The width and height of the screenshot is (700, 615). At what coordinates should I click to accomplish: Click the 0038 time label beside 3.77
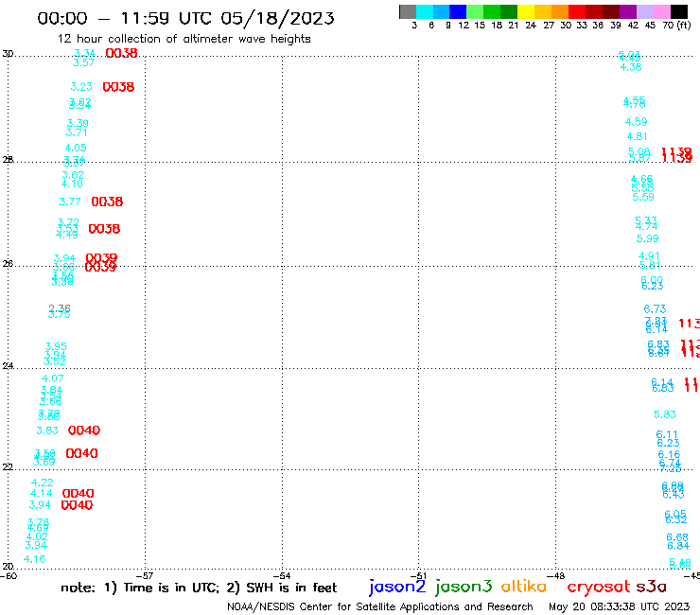[107, 202]
